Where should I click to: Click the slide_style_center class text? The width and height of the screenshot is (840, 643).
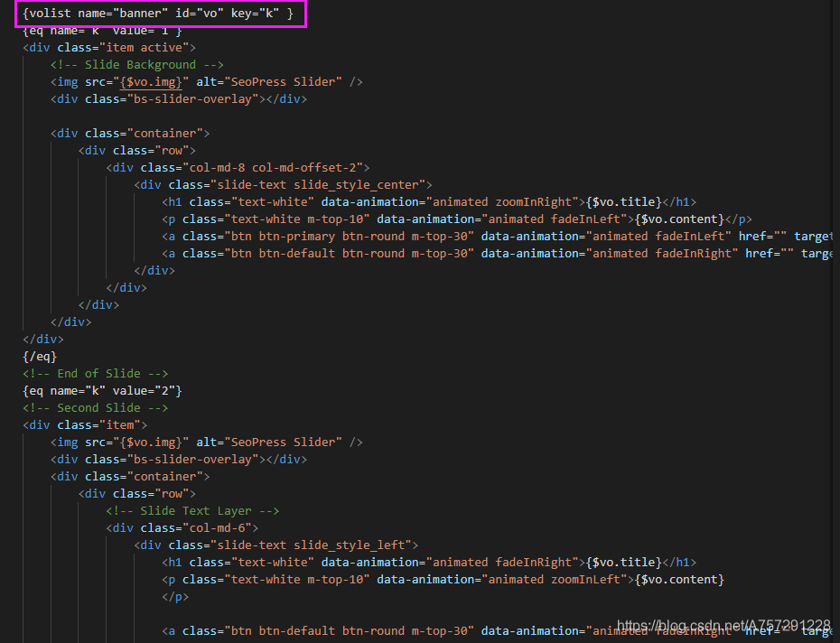[356, 185]
